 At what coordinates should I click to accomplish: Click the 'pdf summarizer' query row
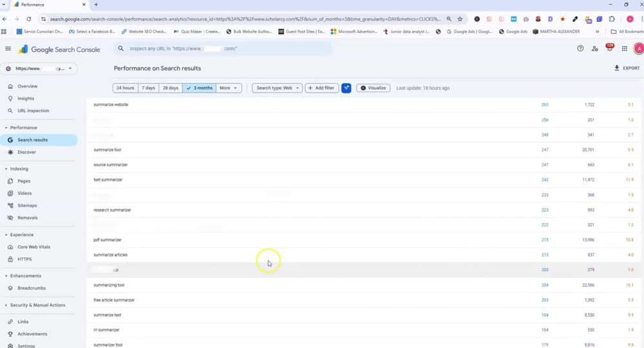click(364, 240)
